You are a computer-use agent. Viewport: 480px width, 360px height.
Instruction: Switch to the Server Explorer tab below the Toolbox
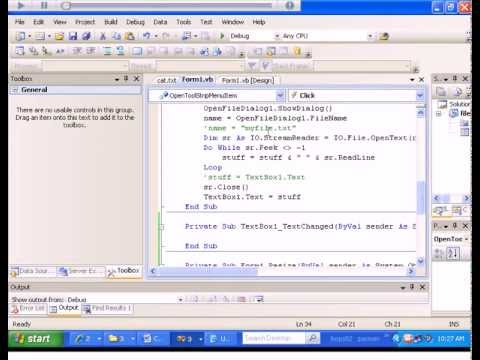pyautogui.click(x=80, y=271)
